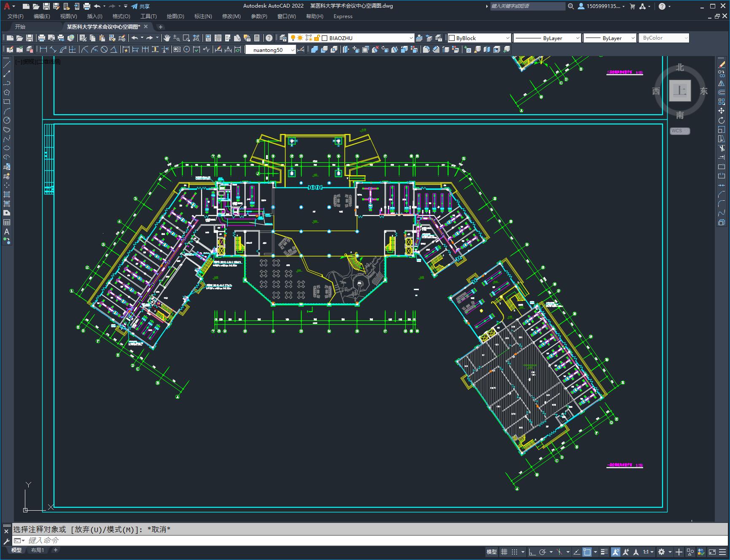Screen dimensions: 730x560
Task: Toggle the BIAOZHU layer lock icon
Action: pyautogui.click(x=317, y=38)
